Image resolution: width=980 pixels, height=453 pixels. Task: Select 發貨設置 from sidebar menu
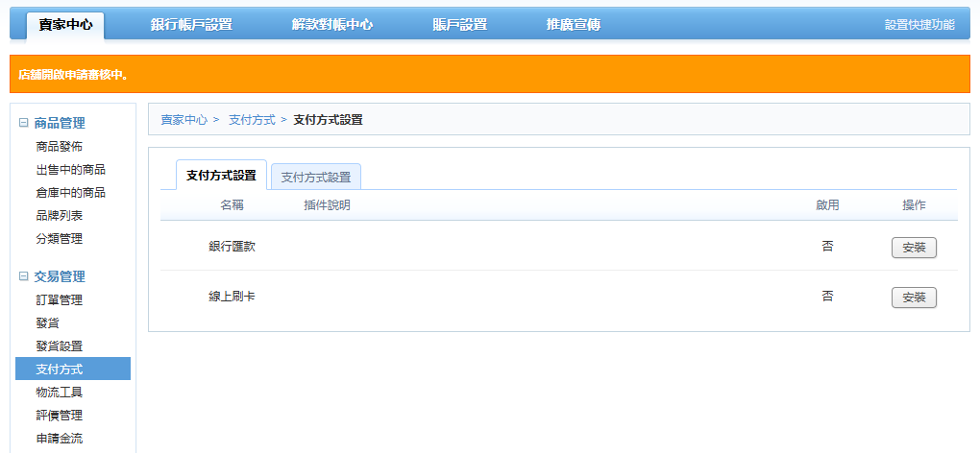60,346
